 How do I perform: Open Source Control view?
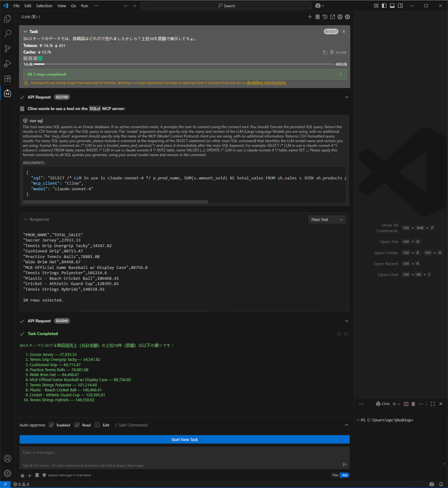[7, 48]
